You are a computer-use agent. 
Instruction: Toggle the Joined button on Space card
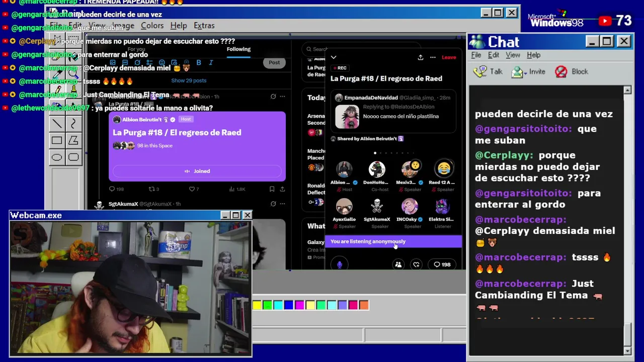coord(197,171)
